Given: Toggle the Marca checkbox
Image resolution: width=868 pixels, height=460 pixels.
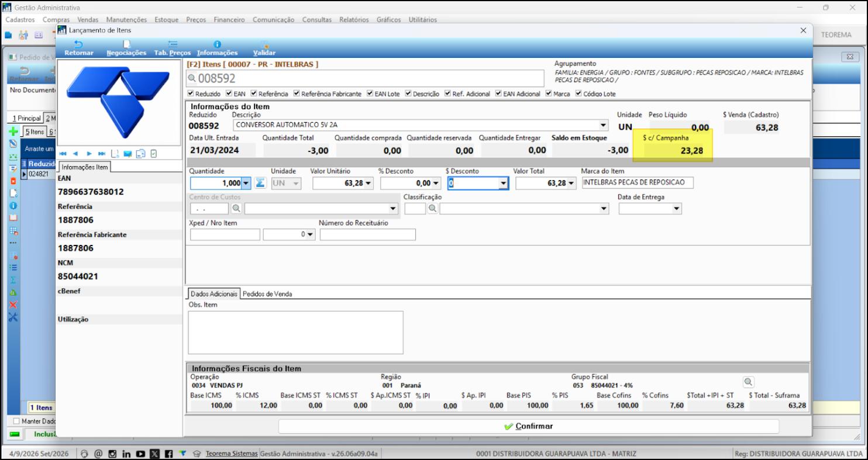Looking at the screenshot, I should click(549, 94).
